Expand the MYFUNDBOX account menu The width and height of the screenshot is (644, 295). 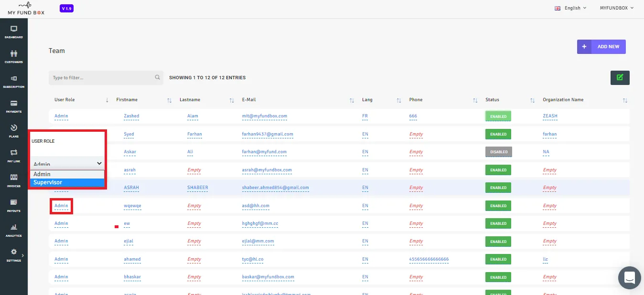[x=617, y=8]
